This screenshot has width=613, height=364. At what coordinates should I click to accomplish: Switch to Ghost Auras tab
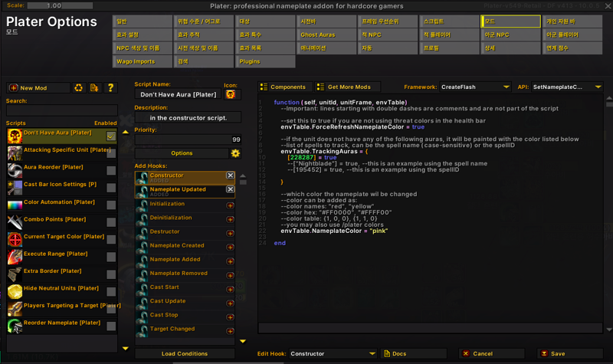click(x=326, y=34)
